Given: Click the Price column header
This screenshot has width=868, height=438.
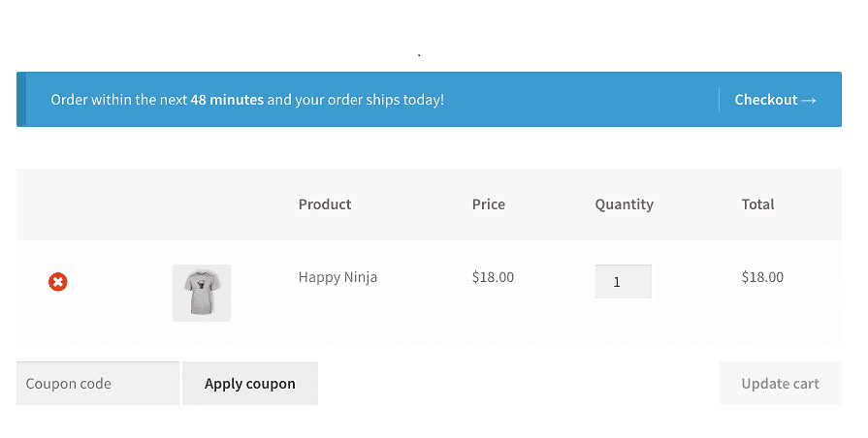Looking at the screenshot, I should click(489, 204).
